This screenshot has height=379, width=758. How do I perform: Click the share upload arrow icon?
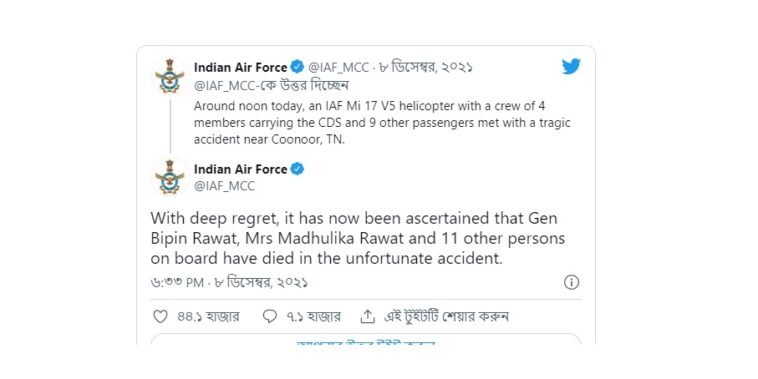pos(368,317)
